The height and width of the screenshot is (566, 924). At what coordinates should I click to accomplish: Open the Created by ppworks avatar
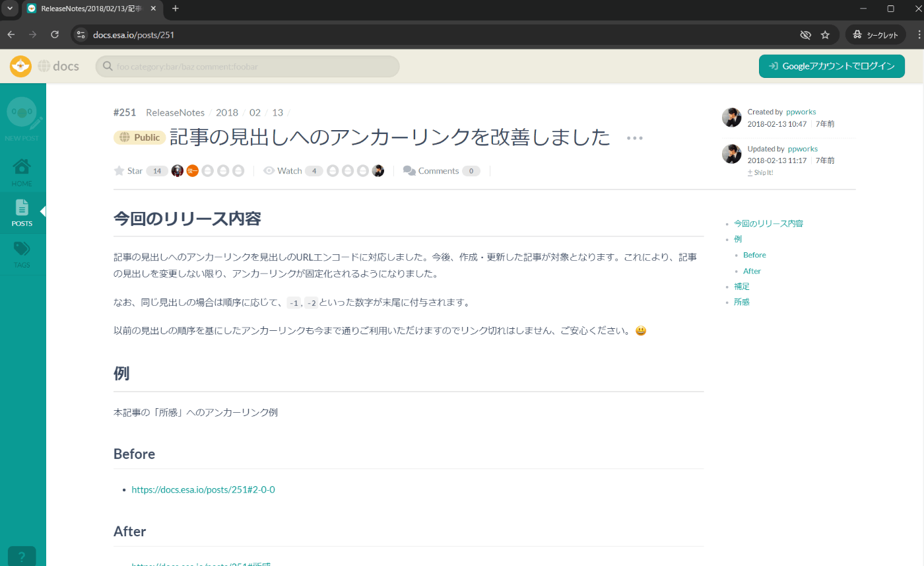pos(732,118)
